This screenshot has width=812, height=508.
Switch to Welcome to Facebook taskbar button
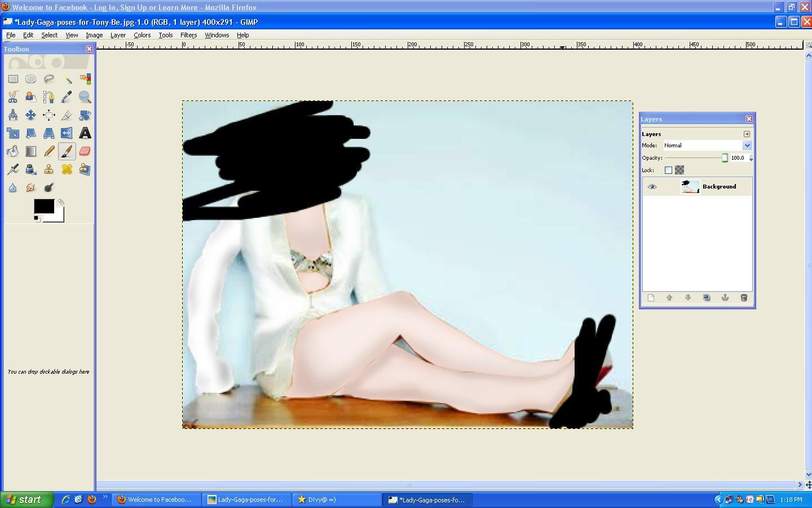pos(155,500)
